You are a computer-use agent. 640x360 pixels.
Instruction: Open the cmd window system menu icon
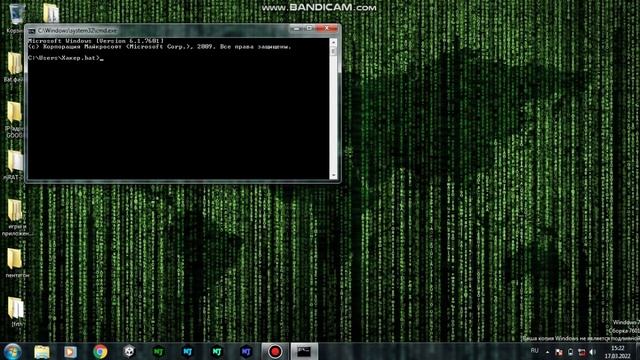[x=31, y=31]
